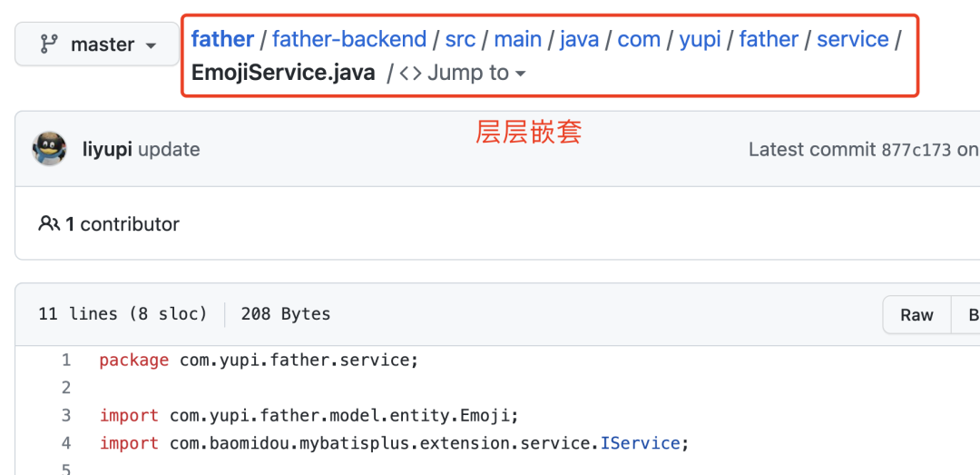Go to the father-backend folder link
This screenshot has width=980, height=475.
[x=349, y=39]
